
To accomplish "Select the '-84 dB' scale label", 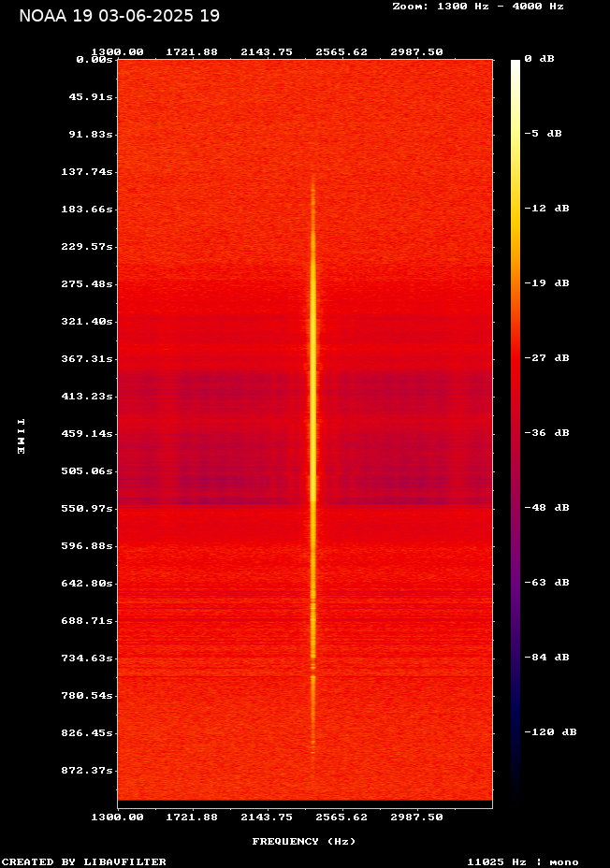I will point(547,658).
